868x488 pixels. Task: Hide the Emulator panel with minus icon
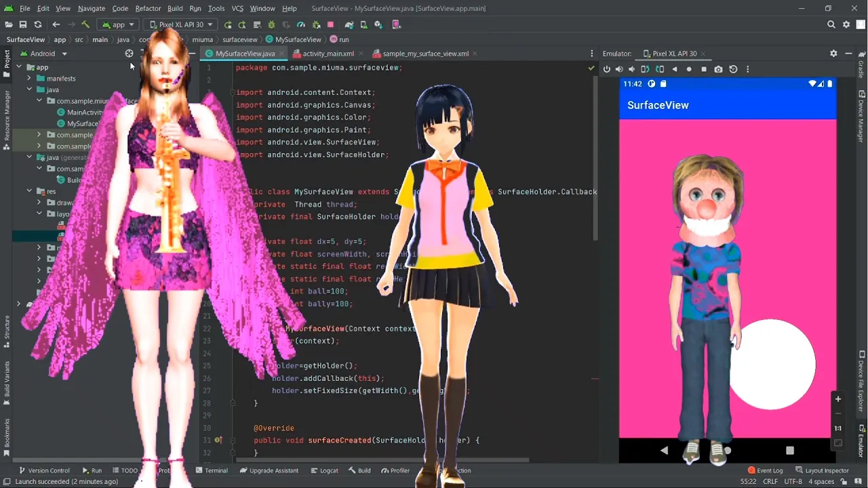848,54
